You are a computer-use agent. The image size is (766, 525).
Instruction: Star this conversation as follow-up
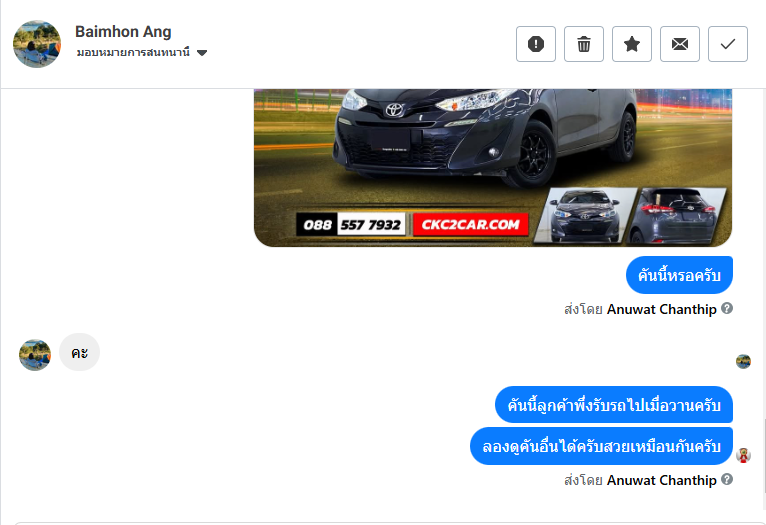tap(632, 44)
